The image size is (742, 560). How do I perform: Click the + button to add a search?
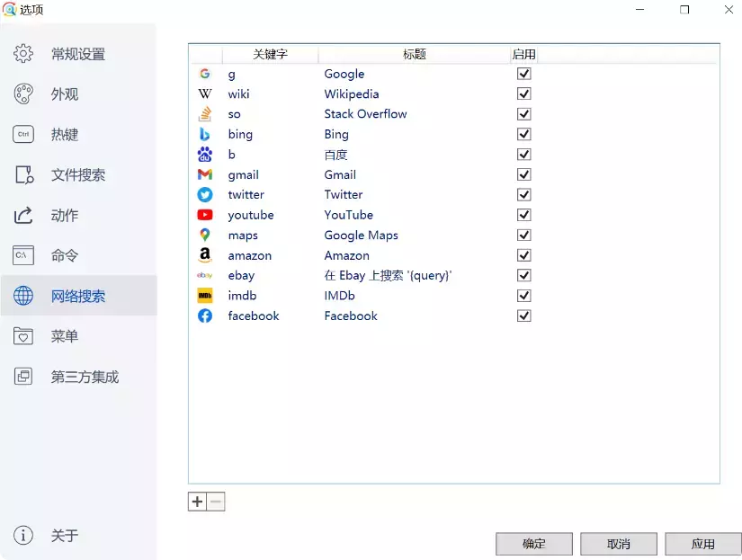(197, 501)
